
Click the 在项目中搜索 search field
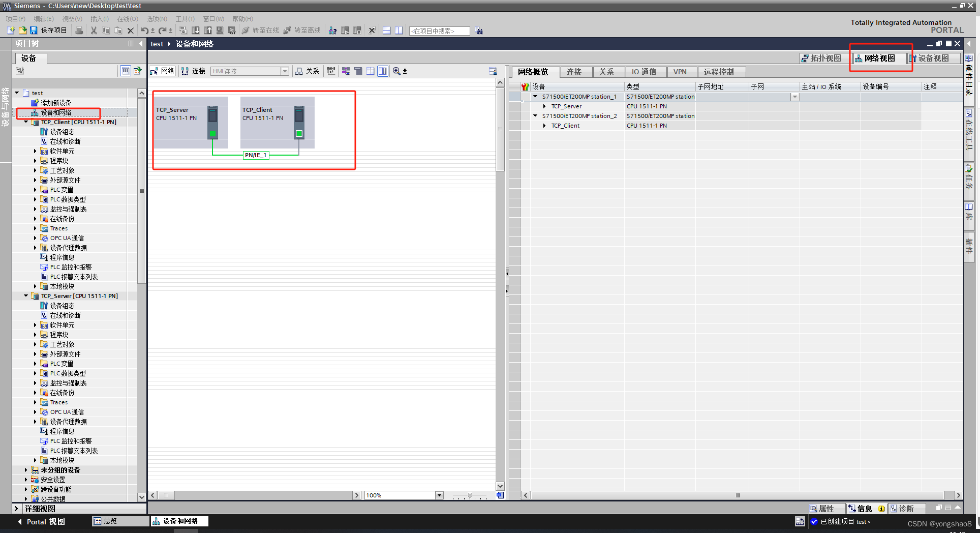click(440, 31)
